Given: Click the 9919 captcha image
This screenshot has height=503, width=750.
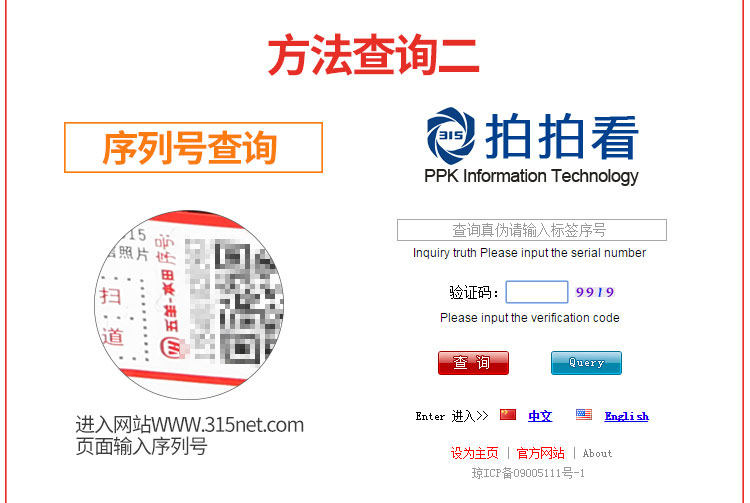Looking at the screenshot, I should [x=595, y=292].
